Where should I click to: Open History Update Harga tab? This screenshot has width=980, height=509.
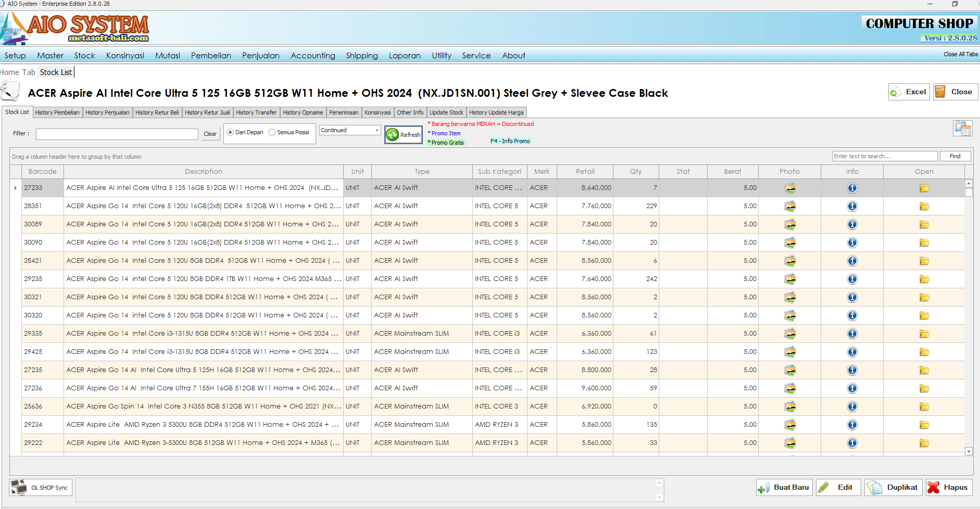tap(496, 112)
